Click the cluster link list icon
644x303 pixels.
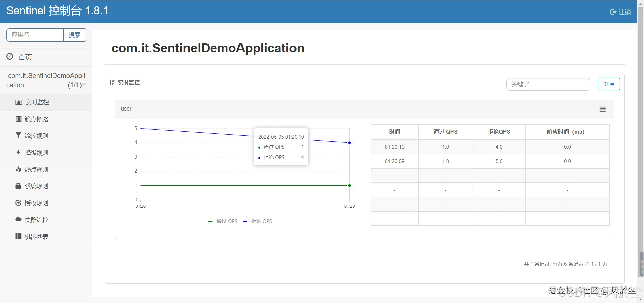coord(19,119)
